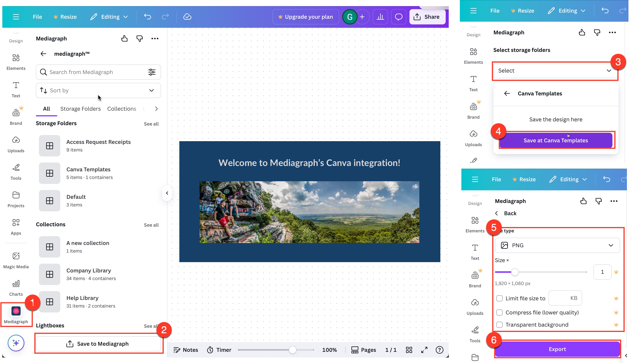Open the Sort by dropdown
The width and height of the screenshot is (638, 364).
click(98, 90)
